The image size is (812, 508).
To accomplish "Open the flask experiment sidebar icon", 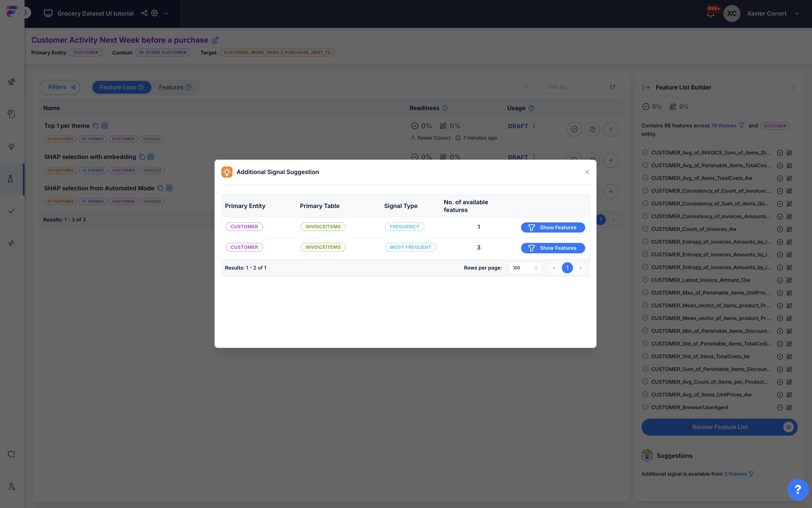I will pos(11,179).
